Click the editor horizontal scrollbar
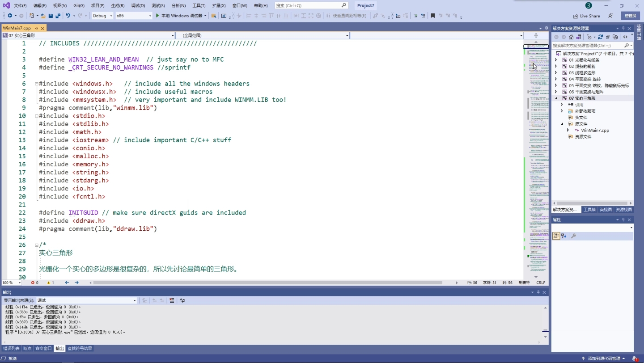 point(267,283)
